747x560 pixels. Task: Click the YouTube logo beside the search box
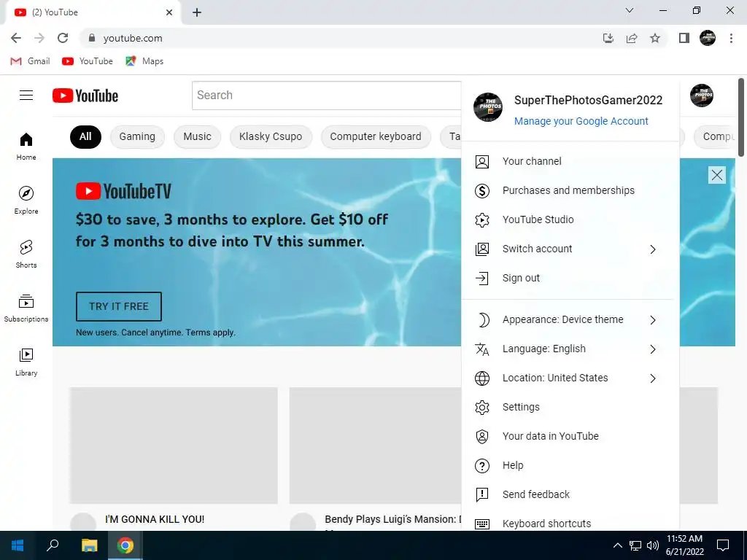[85, 96]
